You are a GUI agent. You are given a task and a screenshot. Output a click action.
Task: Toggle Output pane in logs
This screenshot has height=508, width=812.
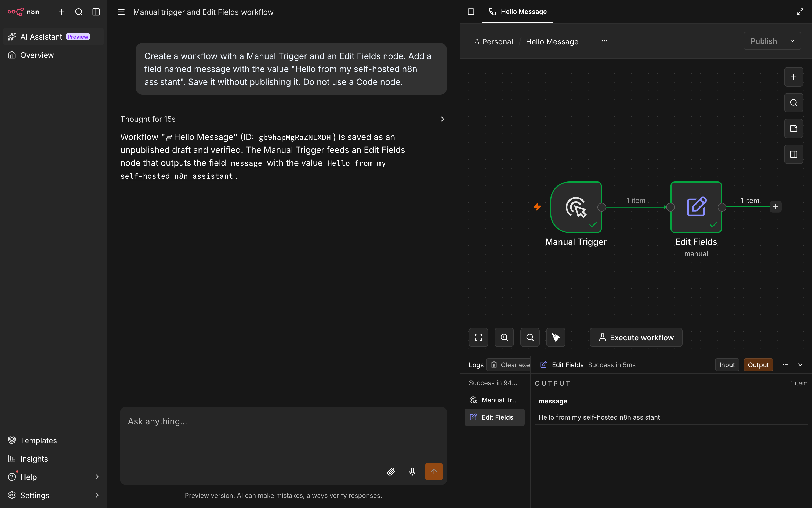(x=758, y=365)
